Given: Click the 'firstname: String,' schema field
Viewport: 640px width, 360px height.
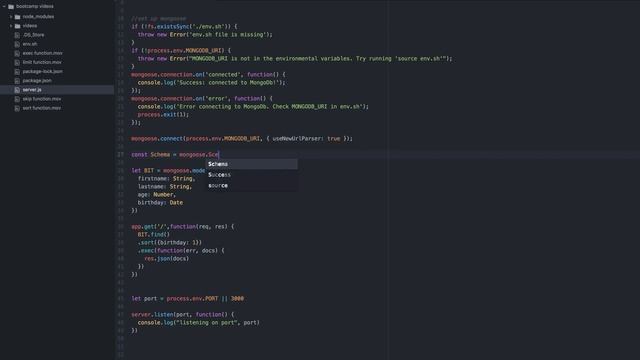Looking at the screenshot, I should (166, 179).
